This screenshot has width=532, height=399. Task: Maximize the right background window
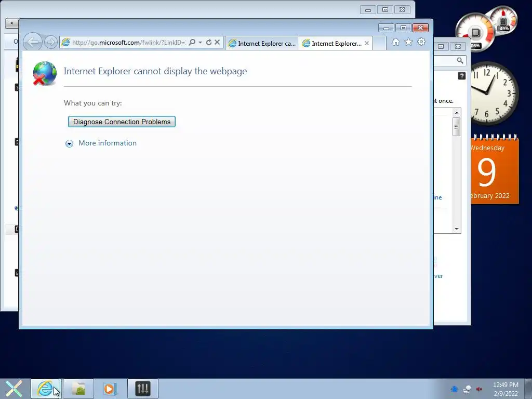441,46
